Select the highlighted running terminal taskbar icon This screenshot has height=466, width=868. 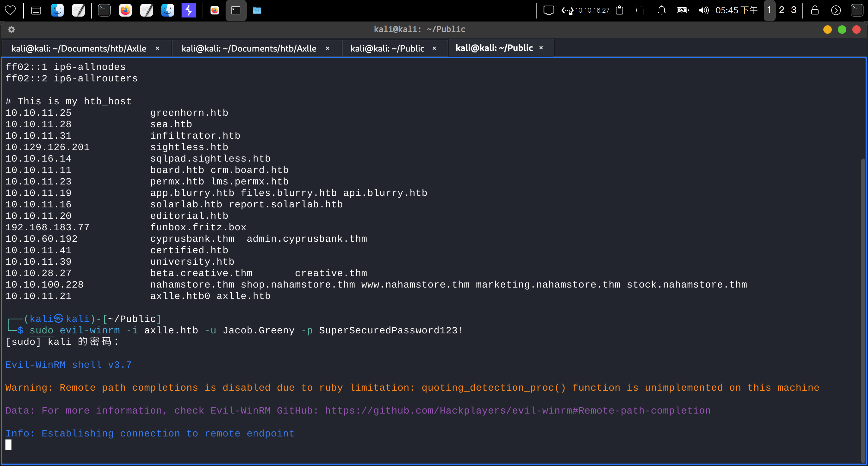(236, 11)
